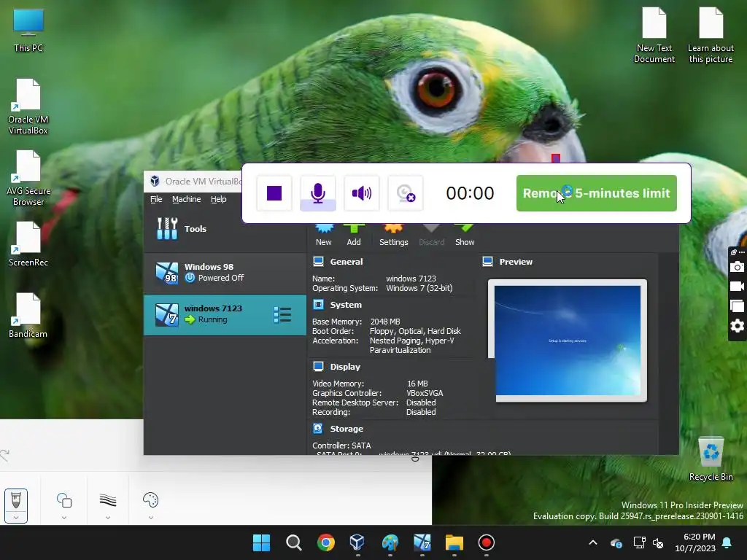Screen dimensions: 747x560
Task: Select Tools in VirtualBox sidebar
Action: click(225, 229)
